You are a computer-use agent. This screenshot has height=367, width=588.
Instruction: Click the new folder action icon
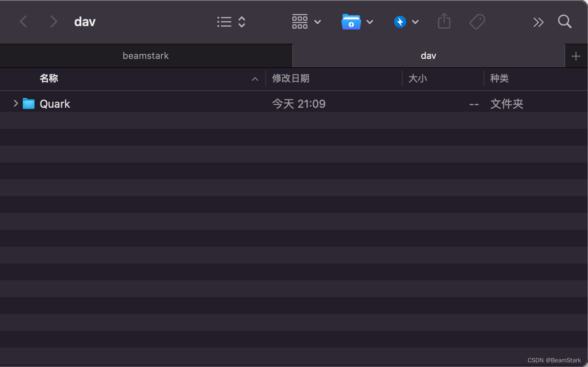click(351, 22)
